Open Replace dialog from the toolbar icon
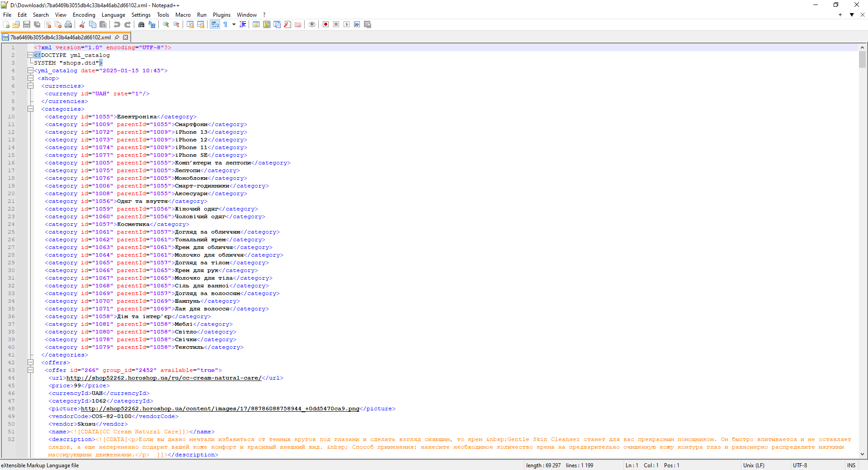This screenshot has height=470, width=868. (x=152, y=24)
